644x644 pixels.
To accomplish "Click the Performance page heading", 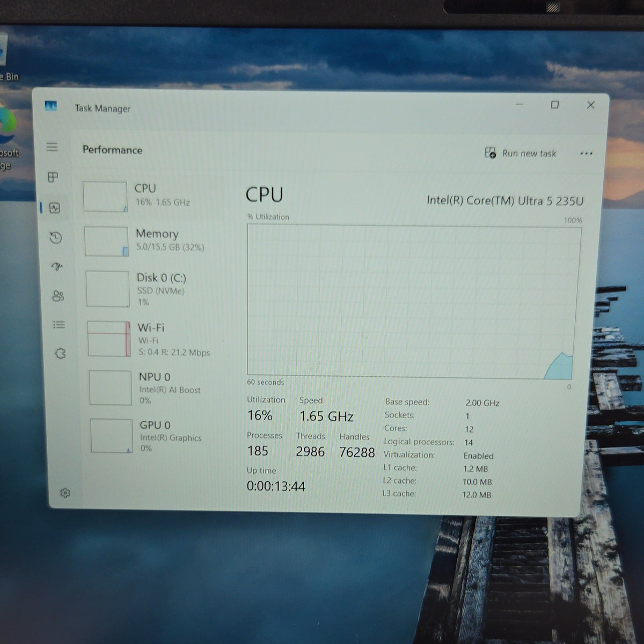I will (x=113, y=150).
